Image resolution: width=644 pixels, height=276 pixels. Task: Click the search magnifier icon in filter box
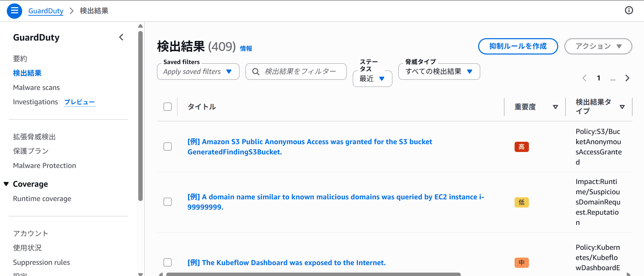(x=255, y=72)
